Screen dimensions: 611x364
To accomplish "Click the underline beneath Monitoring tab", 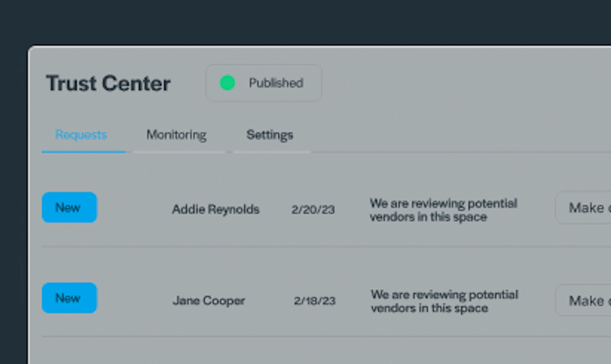I will pos(179,152).
